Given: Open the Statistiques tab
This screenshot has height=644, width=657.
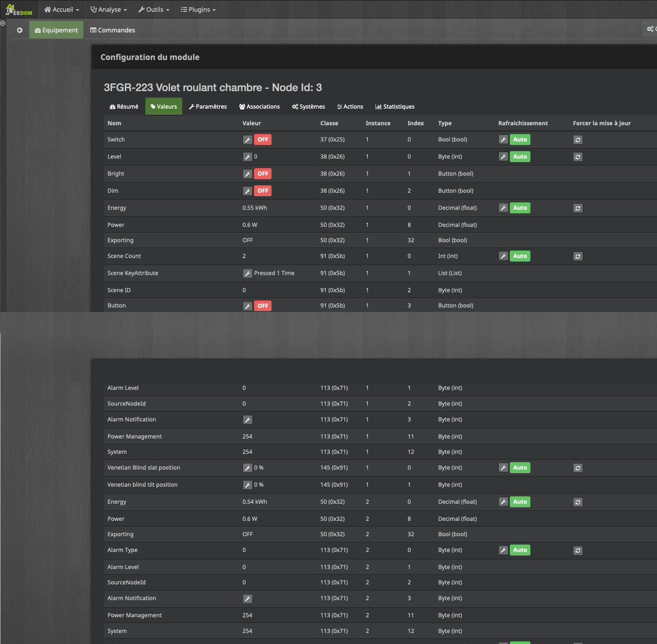Looking at the screenshot, I should [x=395, y=106].
